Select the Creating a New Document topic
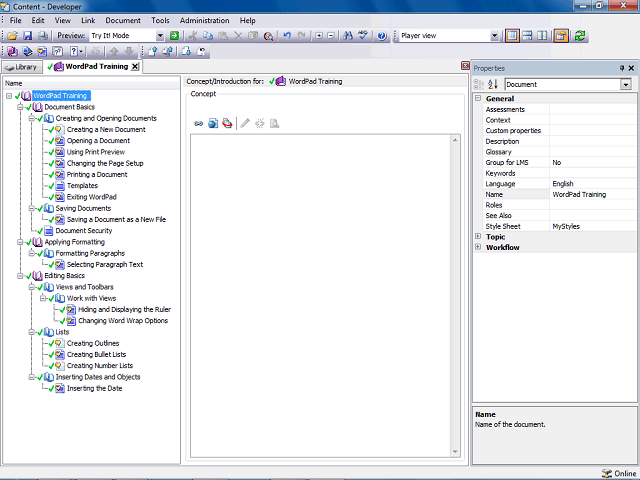Viewport: 640px width, 480px height. click(106, 129)
